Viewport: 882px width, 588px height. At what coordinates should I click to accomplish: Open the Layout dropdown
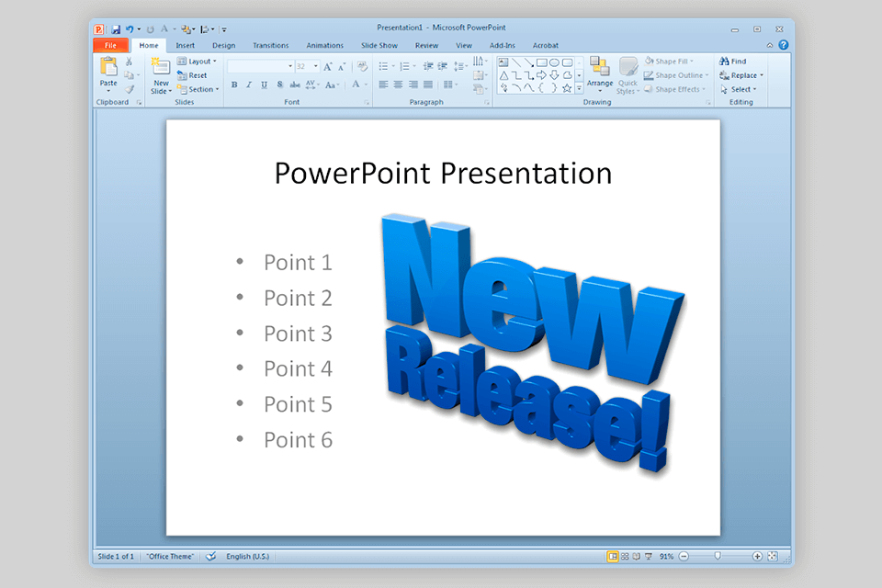[197, 62]
